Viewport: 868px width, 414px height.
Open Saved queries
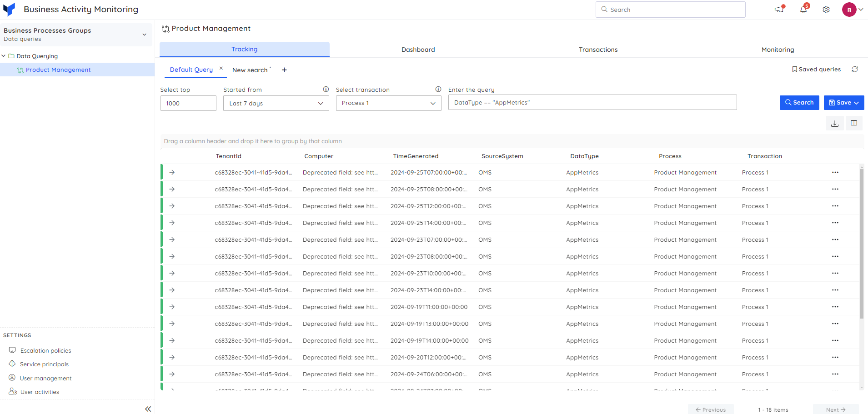[x=816, y=69]
